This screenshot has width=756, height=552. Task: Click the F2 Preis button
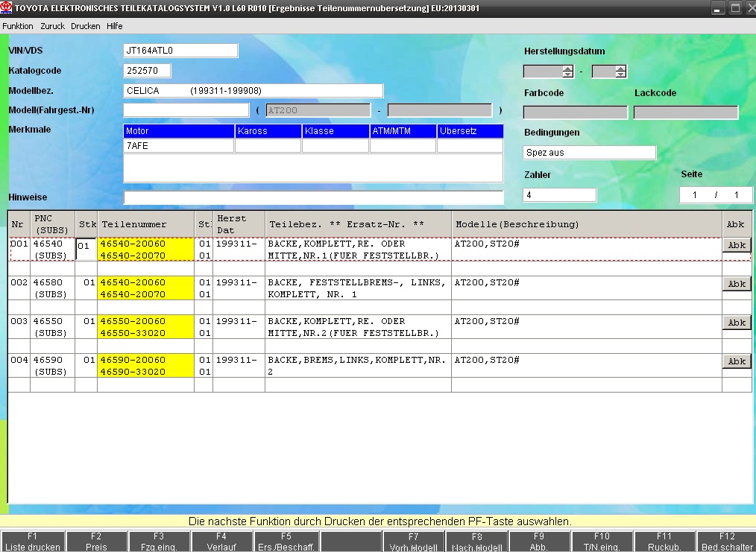96,542
